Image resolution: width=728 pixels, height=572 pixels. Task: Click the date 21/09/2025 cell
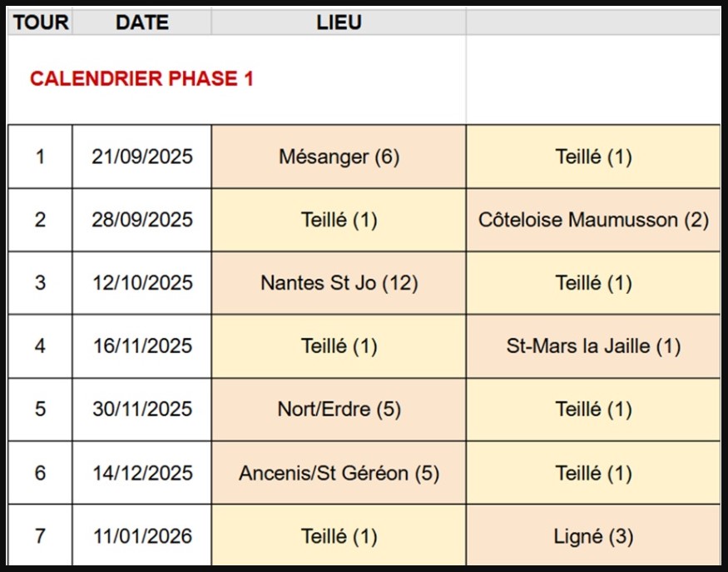tap(141, 157)
